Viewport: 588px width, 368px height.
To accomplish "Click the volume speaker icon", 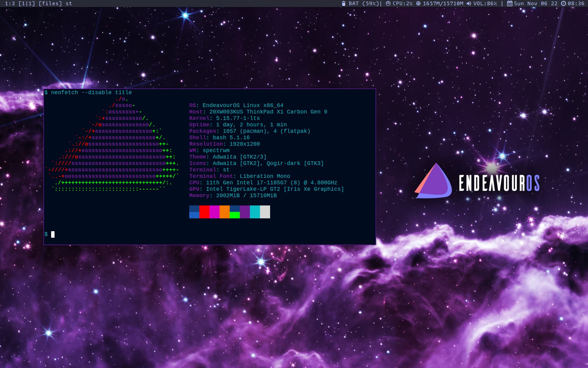I will coord(469,3).
